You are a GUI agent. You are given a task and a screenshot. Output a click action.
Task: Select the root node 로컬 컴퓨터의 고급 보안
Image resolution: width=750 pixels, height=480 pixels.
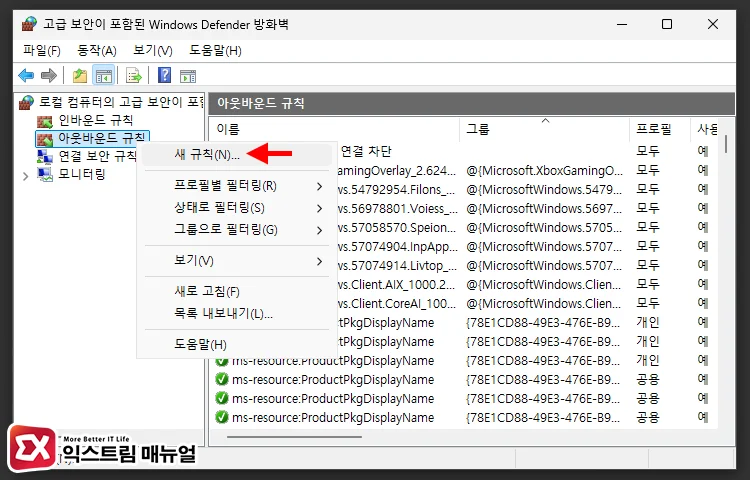(x=115, y=102)
